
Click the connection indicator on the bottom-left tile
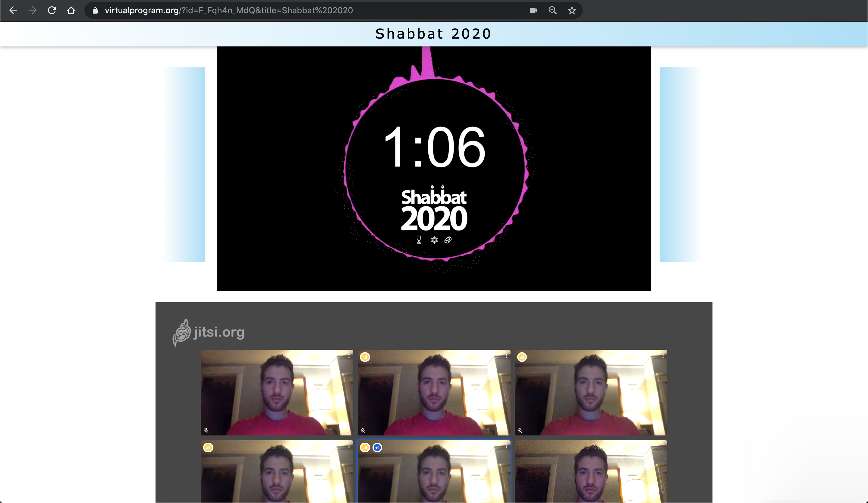point(208,448)
